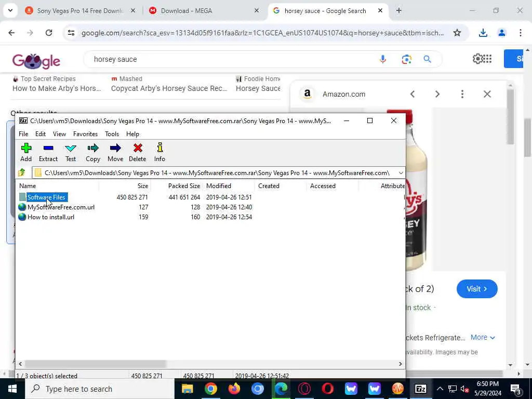Click the Google search magnifier button

[x=427, y=59]
